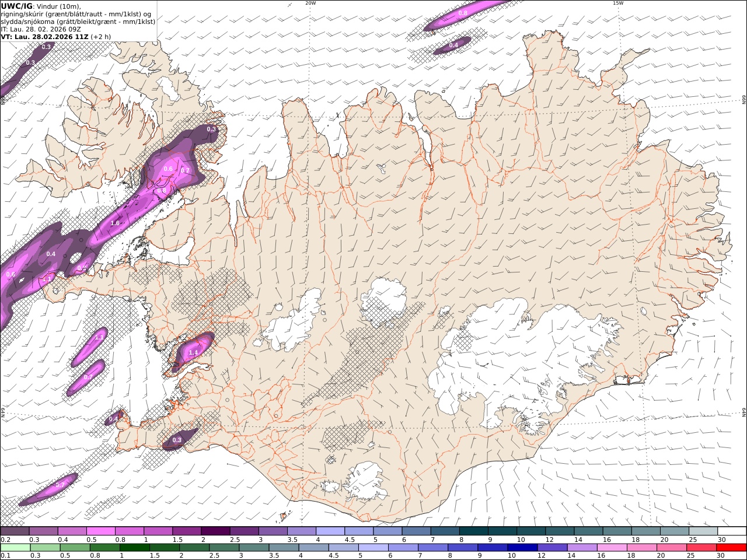This screenshot has width=747, height=560.
Task: Click the light pink swatch between 16 and 18 in the lower legend
Action: [x=612, y=548]
